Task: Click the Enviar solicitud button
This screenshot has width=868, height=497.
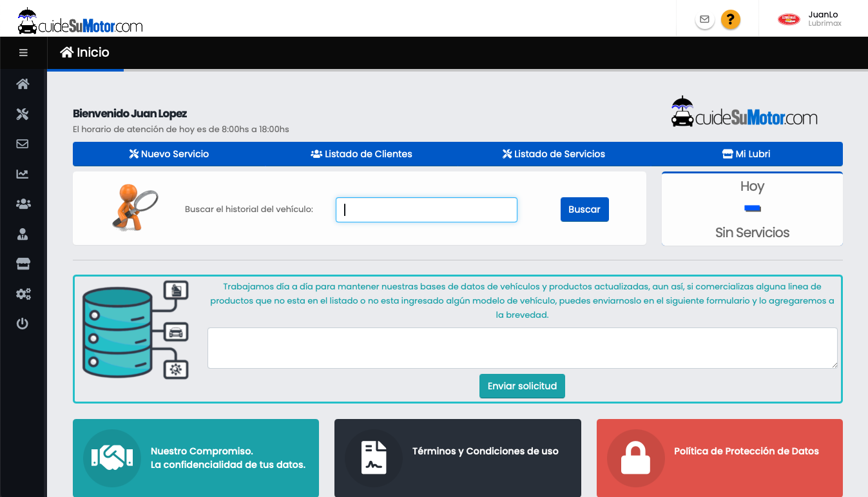Action: [x=522, y=386]
